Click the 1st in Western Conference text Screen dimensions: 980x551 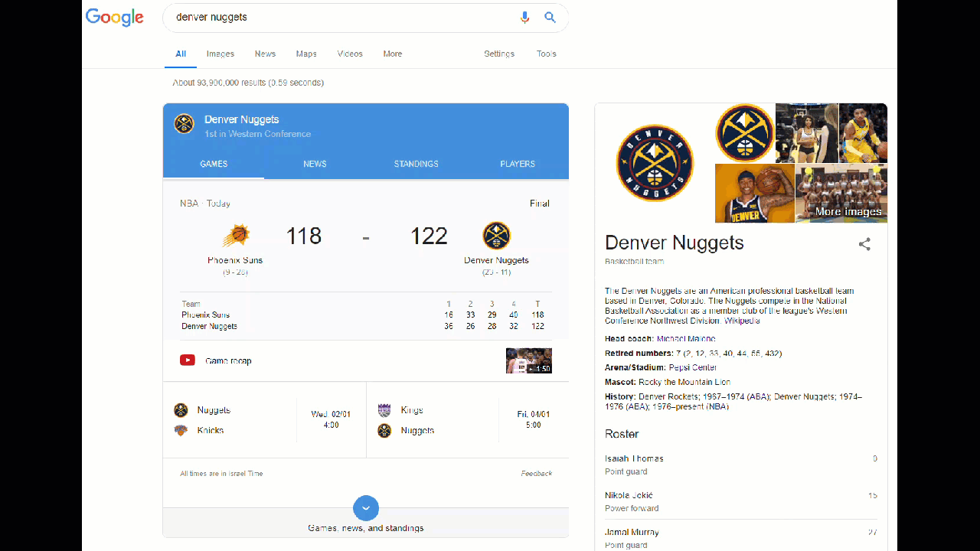[257, 134]
